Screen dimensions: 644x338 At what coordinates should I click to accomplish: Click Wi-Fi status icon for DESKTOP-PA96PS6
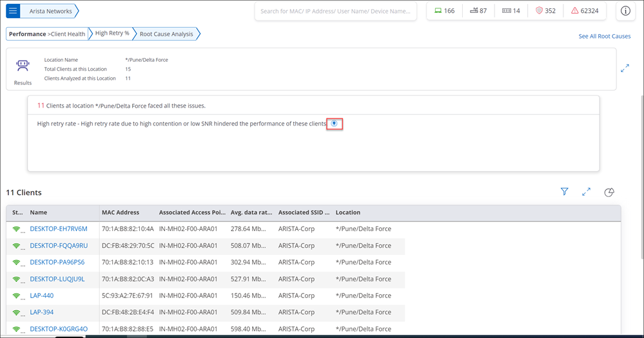pos(16,263)
